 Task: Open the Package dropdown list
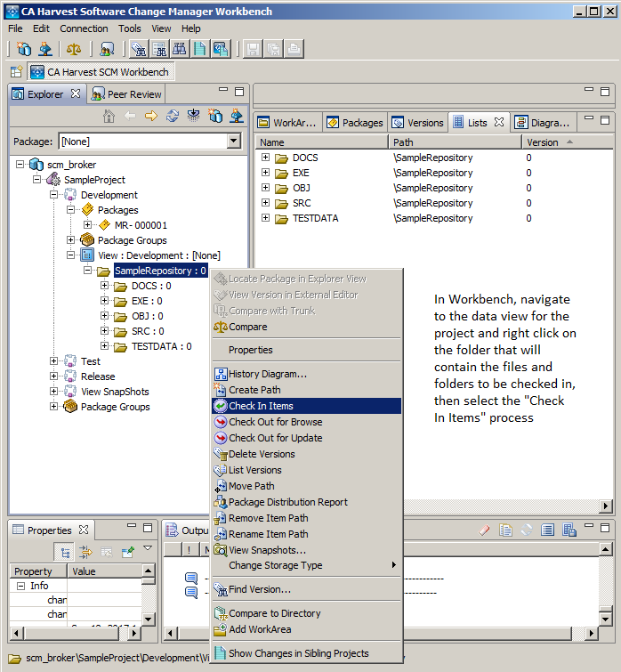(233, 141)
